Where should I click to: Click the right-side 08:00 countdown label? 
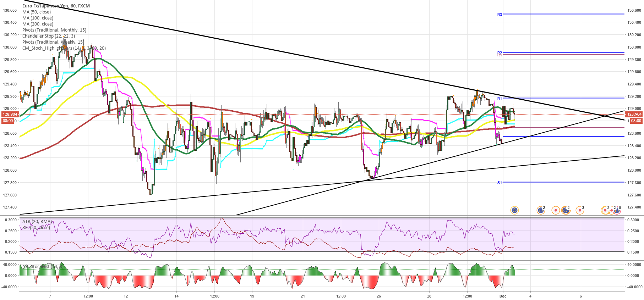(635, 121)
